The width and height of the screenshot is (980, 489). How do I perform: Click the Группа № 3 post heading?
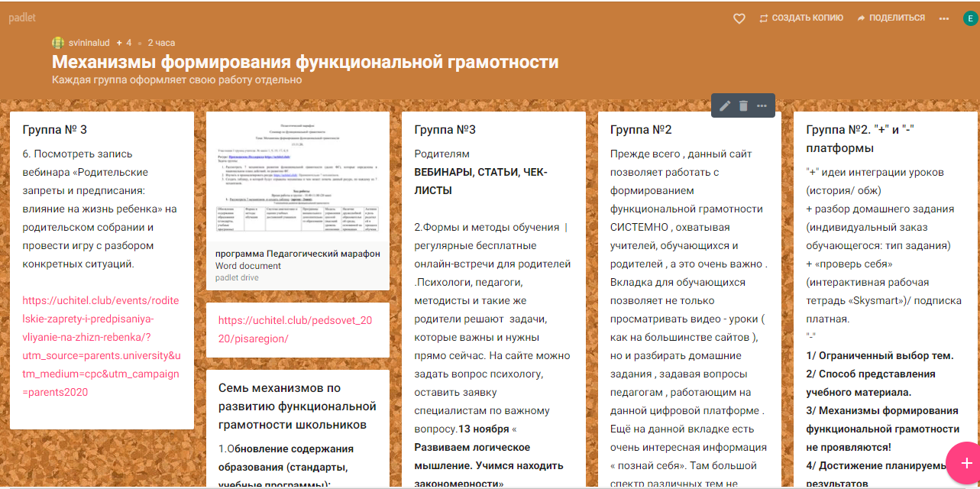point(55,130)
